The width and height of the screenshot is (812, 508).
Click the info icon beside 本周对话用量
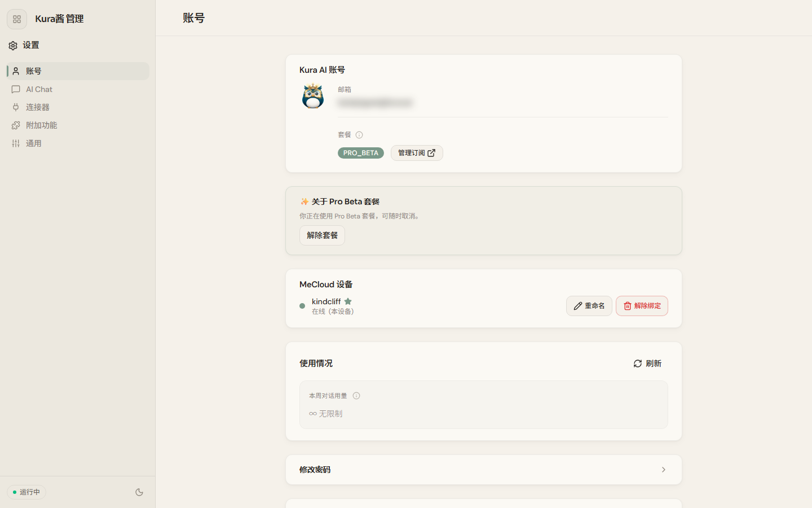356,396
